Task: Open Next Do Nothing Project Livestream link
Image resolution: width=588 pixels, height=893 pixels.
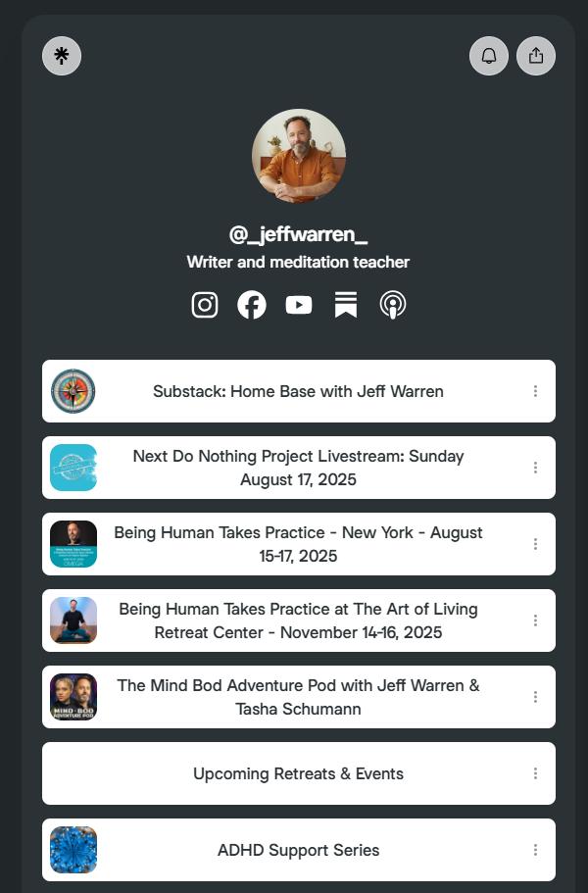Action: pyautogui.click(x=299, y=468)
